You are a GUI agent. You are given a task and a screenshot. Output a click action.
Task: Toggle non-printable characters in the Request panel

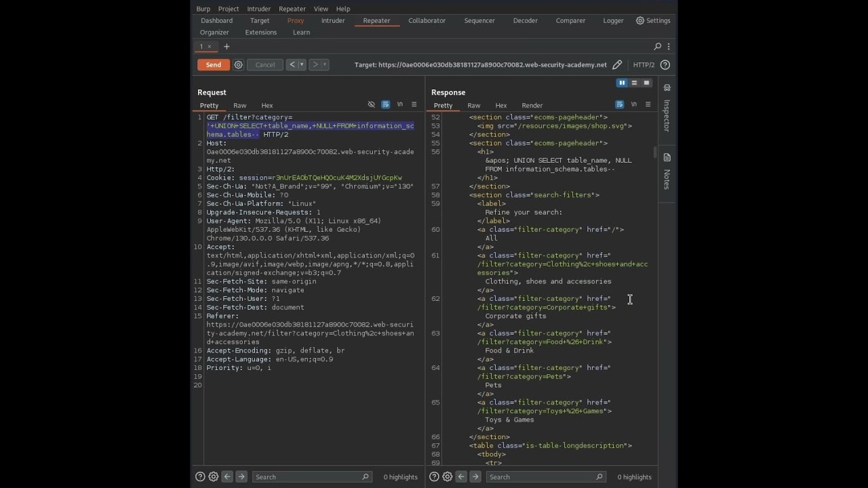click(400, 105)
